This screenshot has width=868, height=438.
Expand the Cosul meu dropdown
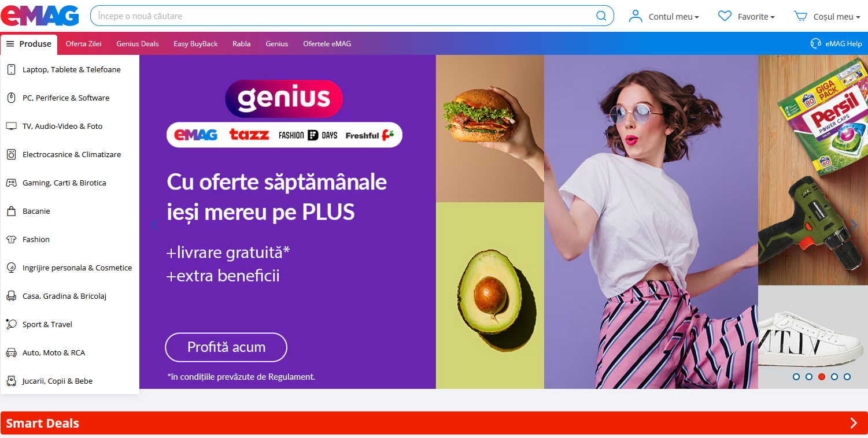click(x=827, y=16)
